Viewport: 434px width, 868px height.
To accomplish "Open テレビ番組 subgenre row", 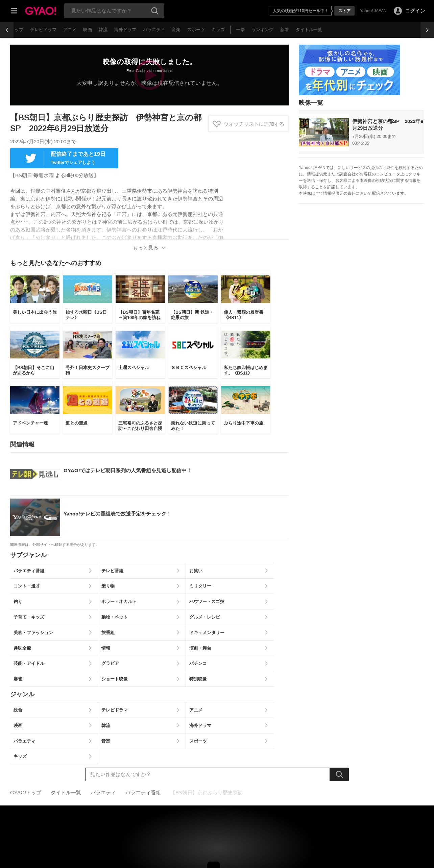I will [142, 571].
